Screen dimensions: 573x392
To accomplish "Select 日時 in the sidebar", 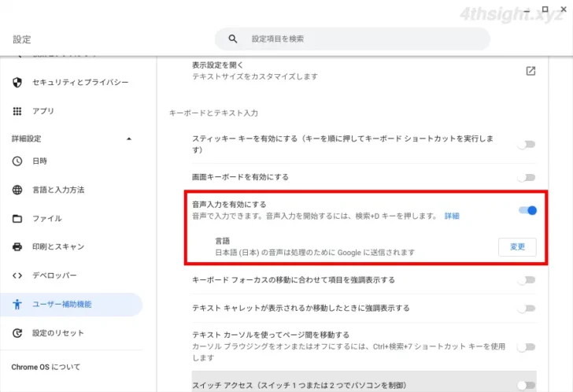I will click(x=72, y=161).
